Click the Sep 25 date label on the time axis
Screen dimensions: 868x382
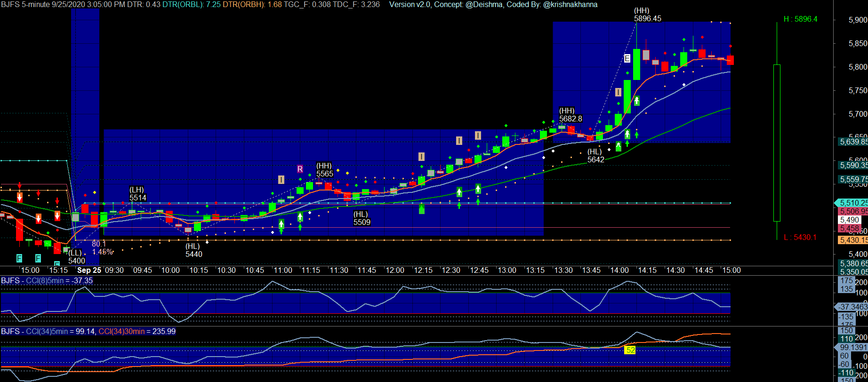click(89, 270)
